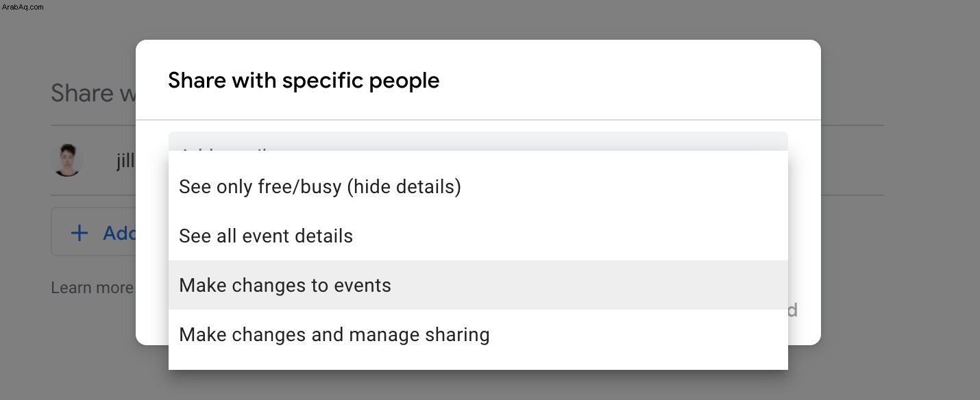The height and width of the screenshot is (400, 980).
Task: Focus the partially hidden Add email field
Action: pyautogui.click(x=478, y=141)
